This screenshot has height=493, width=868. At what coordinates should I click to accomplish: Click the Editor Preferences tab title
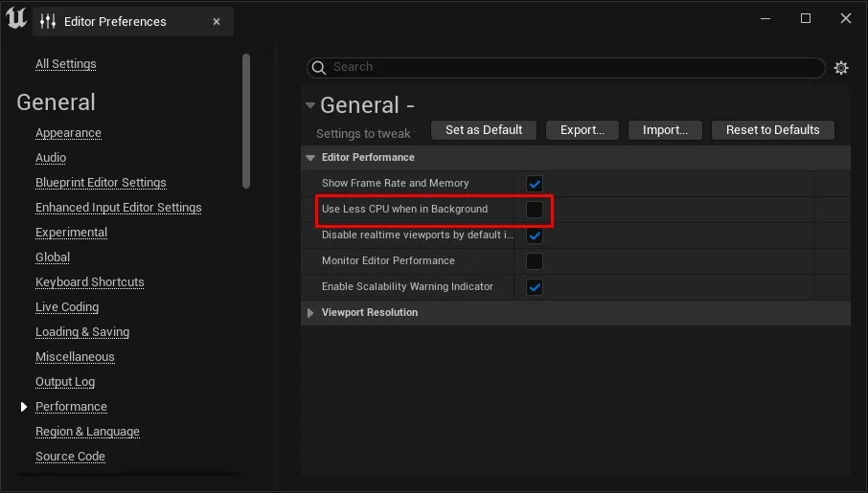pyautogui.click(x=115, y=22)
